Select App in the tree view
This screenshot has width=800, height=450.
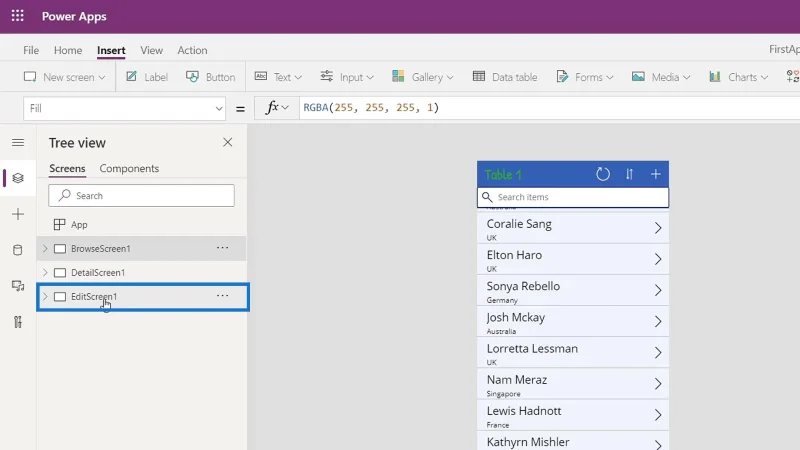point(79,224)
